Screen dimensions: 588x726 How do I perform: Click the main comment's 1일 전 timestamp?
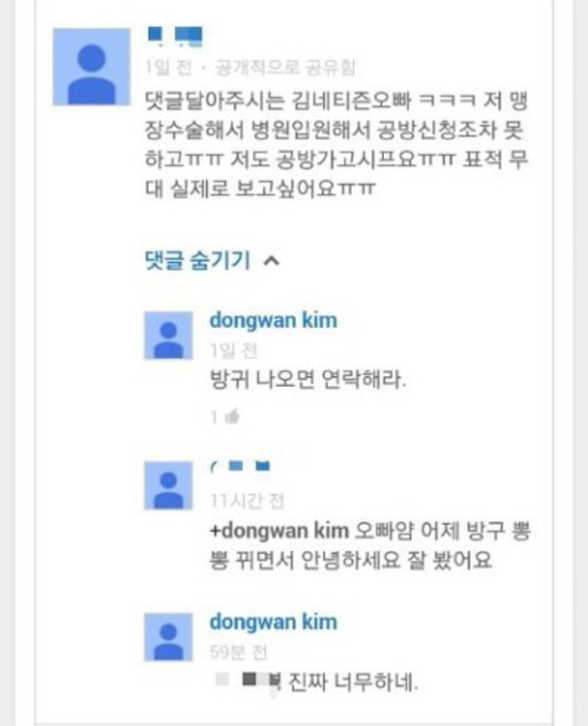(x=168, y=68)
